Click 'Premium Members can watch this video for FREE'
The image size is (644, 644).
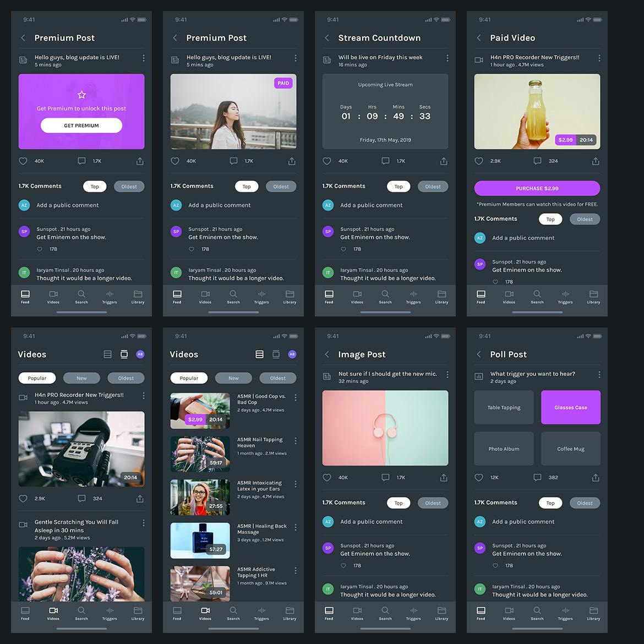(537, 204)
